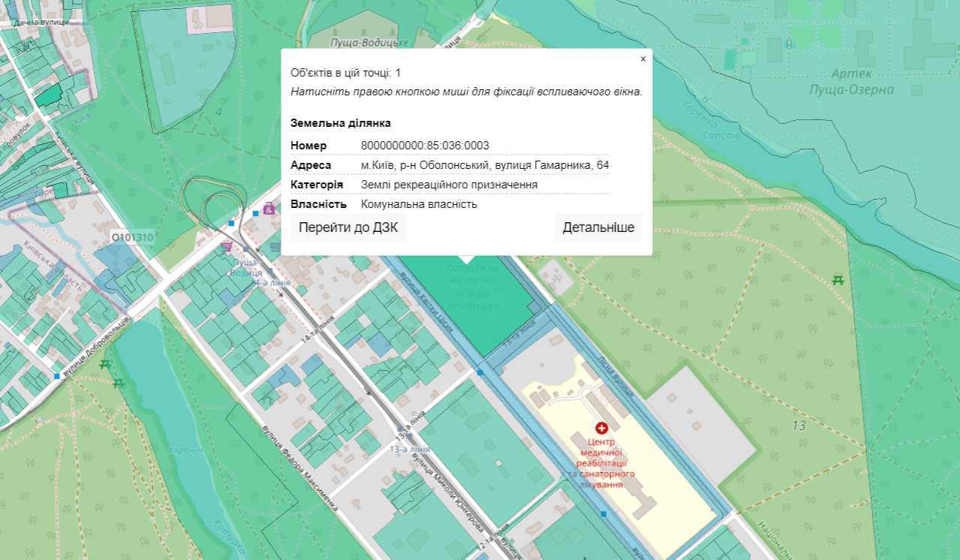Close the parcel info popup

[x=643, y=59]
